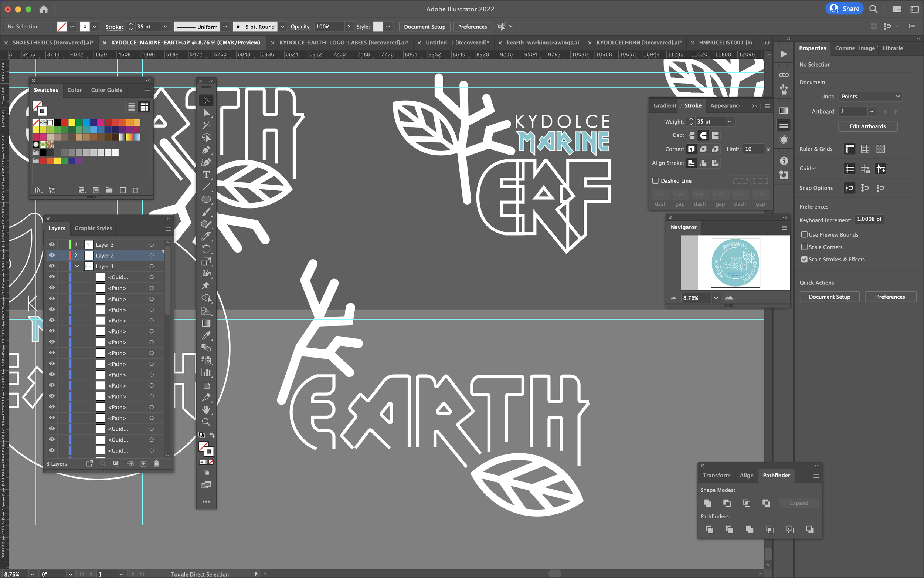Select the Paintbrush tool
Image resolution: width=924 pixels, height=578 pixels.
[x=206, y=212]
